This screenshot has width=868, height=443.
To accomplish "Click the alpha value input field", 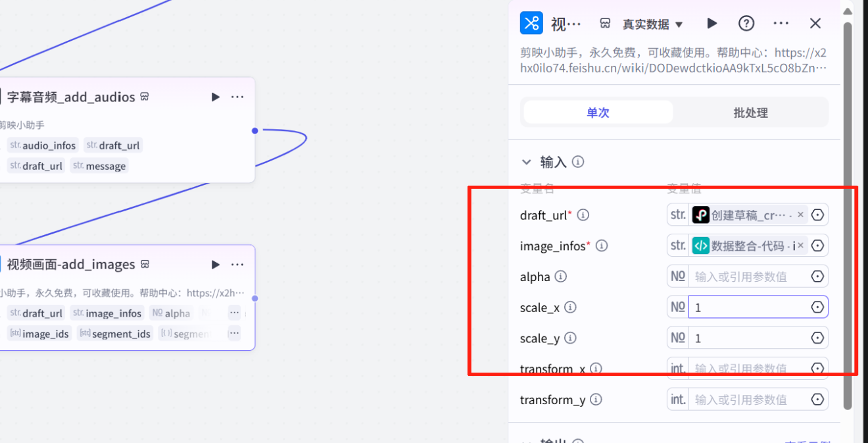I will point(748,276).
